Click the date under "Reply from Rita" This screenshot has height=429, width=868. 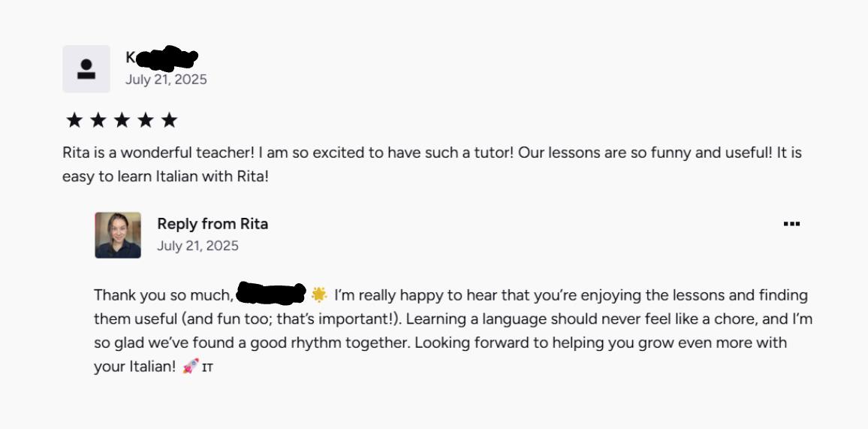click(x=197, y=246)
